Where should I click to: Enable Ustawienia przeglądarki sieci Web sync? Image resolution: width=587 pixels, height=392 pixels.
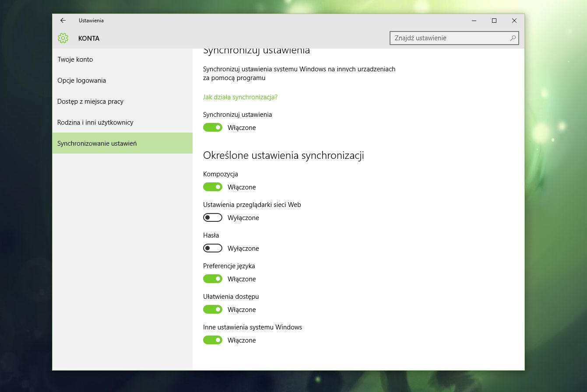coord(213,217)
